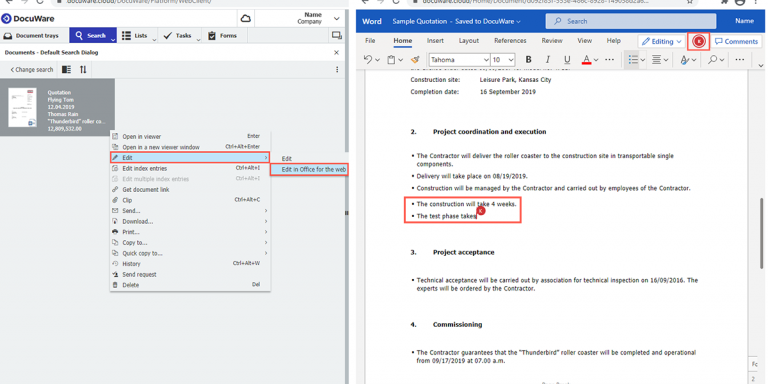Open the Comments pane button

tap(736, 42)
